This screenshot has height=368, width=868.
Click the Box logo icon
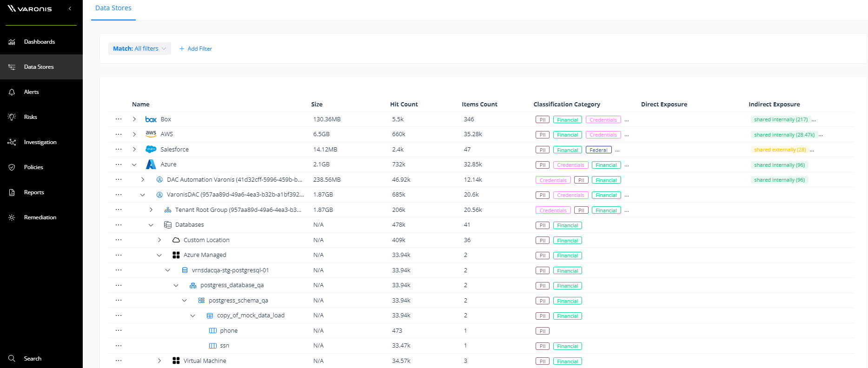tap(151, 119)
